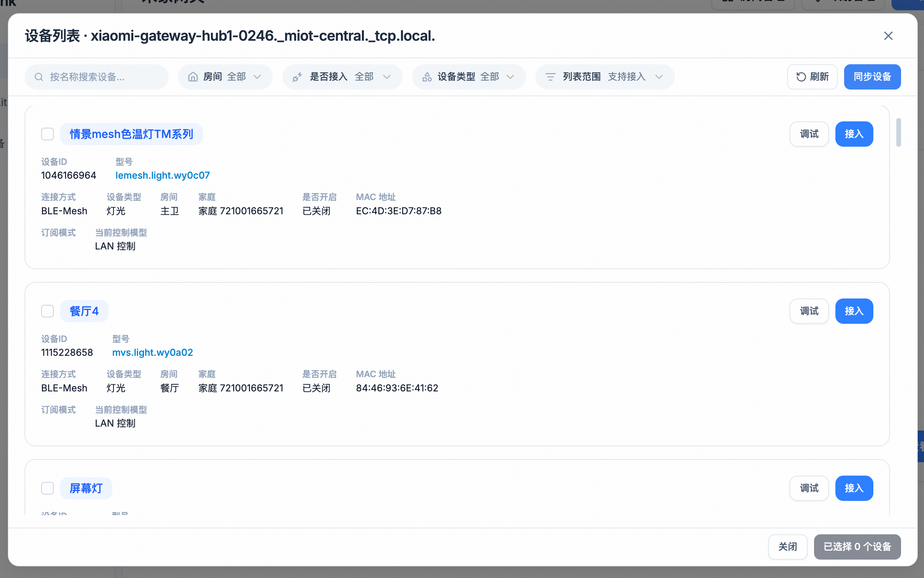This screenshot has height=578, width=924.
Task: Click the device list scrollbar thumb
Action: (x=898, y=132)
